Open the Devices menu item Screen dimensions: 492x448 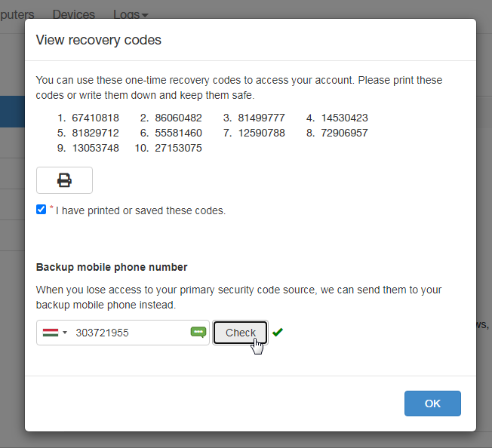pos(74,15)
